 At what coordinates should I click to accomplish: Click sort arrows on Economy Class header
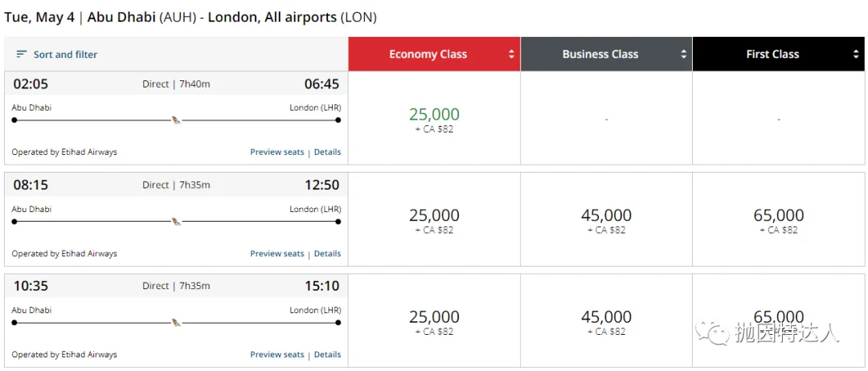tap(511, 55)
